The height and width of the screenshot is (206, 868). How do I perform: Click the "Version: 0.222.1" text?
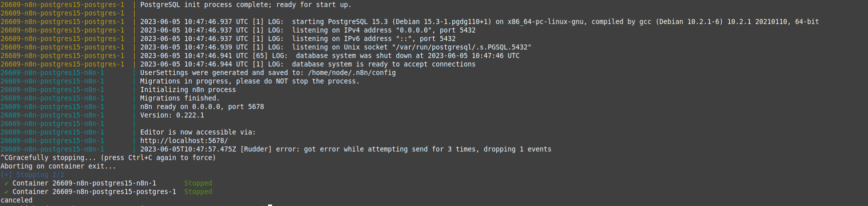pos(172,115)
